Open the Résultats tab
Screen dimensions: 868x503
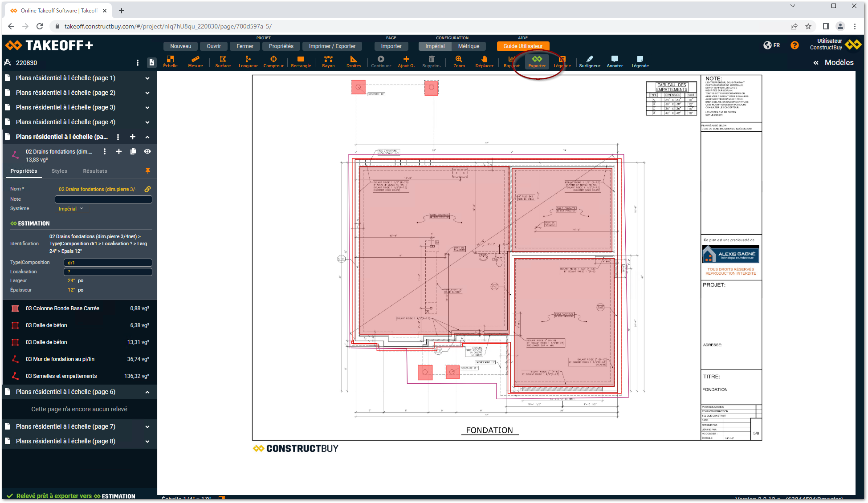pos(95,171)
